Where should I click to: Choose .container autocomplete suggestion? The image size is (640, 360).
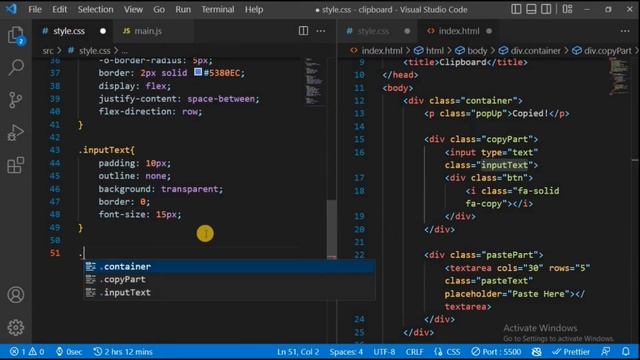point(229,266)
